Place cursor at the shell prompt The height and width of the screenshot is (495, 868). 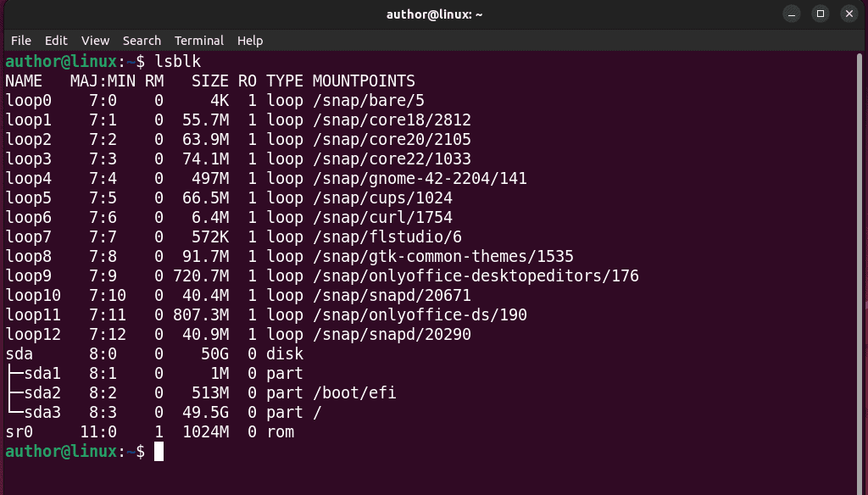click(159, 452)
